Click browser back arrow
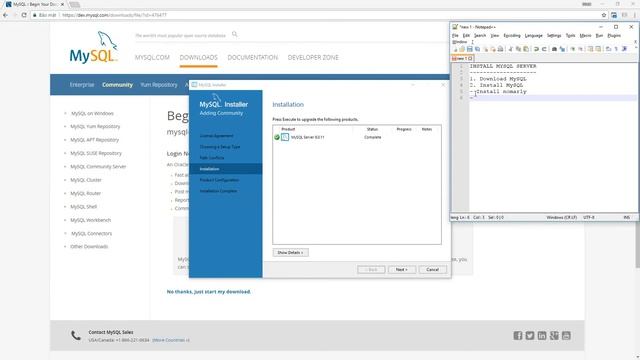The image size is (640, 360). (6, 15)
